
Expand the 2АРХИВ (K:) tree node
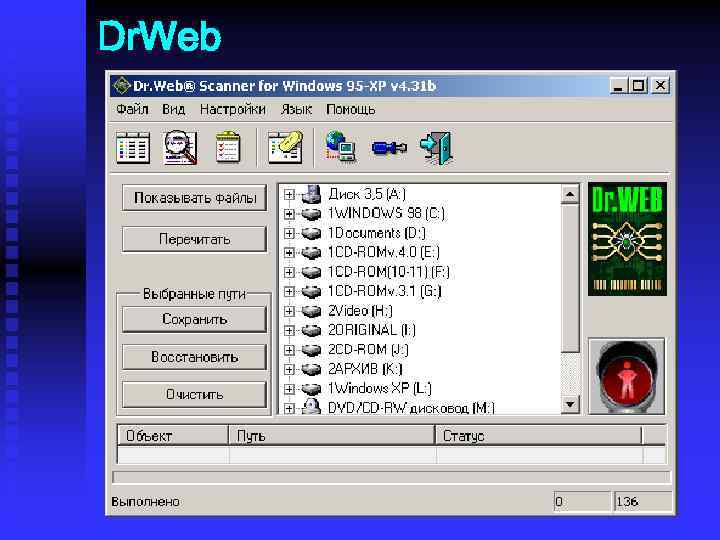pos(289,369)
